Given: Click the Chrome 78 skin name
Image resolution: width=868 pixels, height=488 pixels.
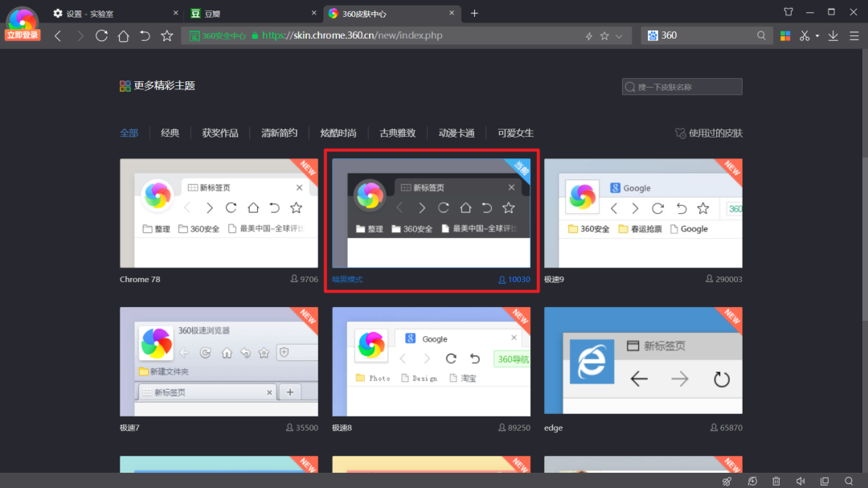Looking at the screenshot, I should pos(140,279).
